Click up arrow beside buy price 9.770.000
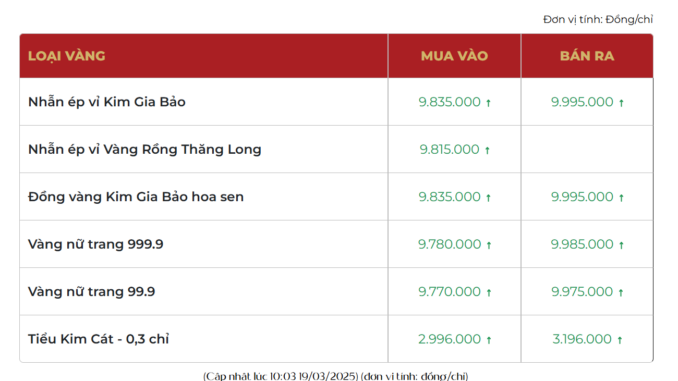The height and width of the screenshot is (381, 678). [x=489, y=292]
